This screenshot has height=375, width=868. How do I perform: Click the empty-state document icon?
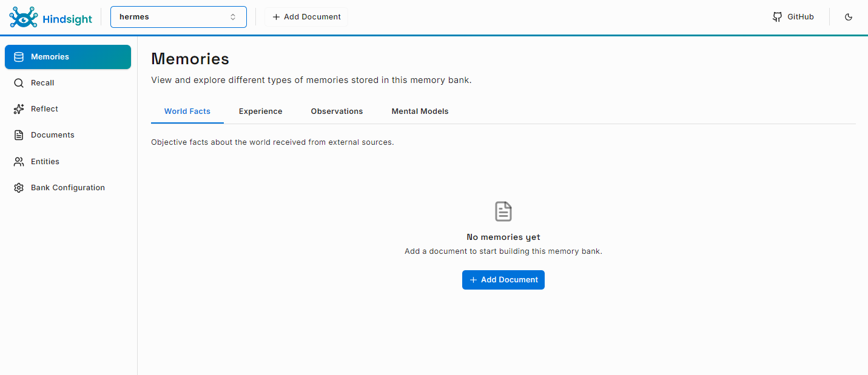point(503,211)
